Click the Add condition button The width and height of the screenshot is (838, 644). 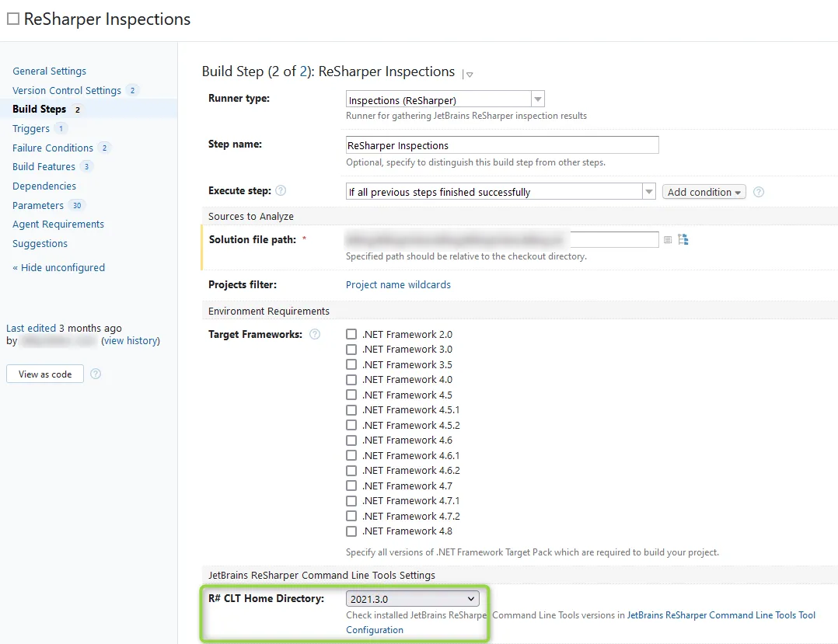tap(704, 192)
